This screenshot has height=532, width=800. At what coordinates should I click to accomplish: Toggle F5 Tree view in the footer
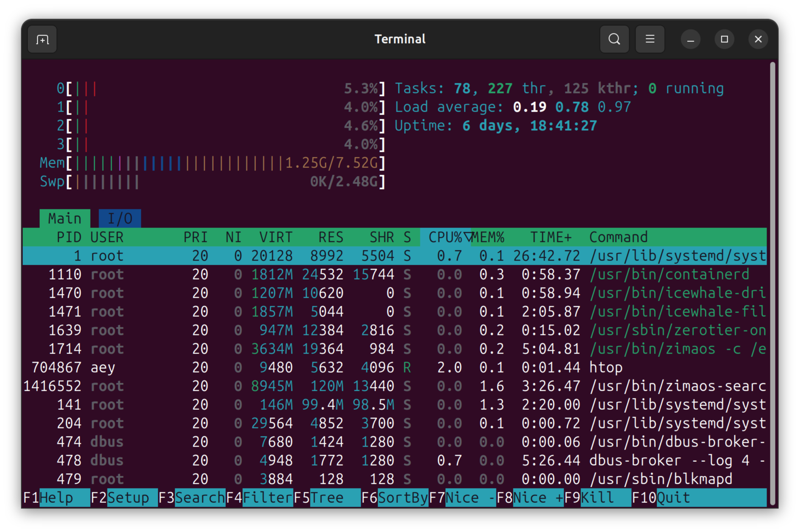[x=327, y=498]
